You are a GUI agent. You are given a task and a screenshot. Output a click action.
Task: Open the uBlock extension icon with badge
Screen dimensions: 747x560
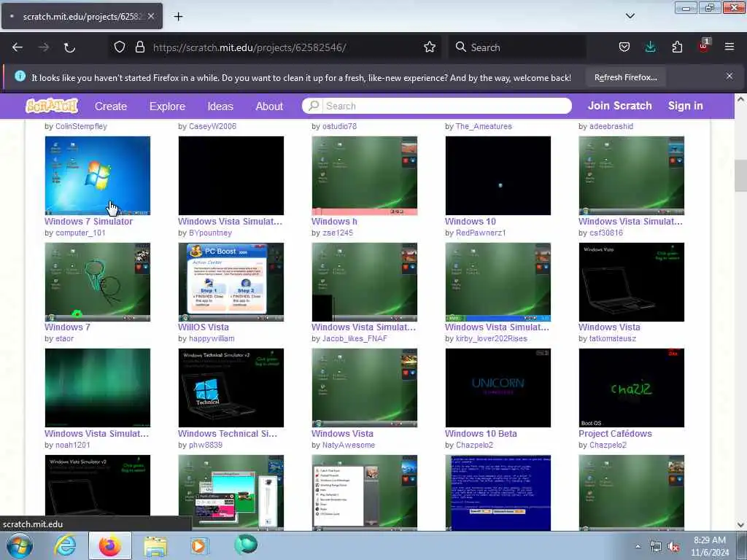coord(704,46)
